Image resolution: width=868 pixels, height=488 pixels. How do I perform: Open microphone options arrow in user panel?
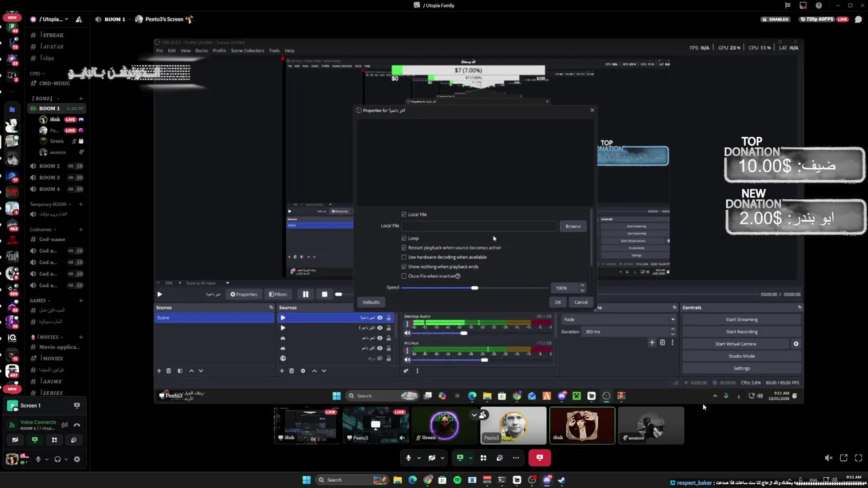(x=46, y=459)
